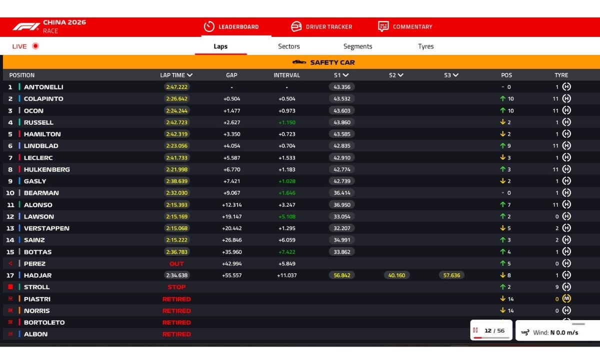Click the pit icon next to Perez

tap(10, 264)
